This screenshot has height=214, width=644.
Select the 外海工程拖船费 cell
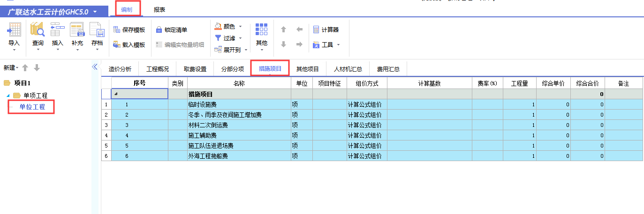[239, 156]
